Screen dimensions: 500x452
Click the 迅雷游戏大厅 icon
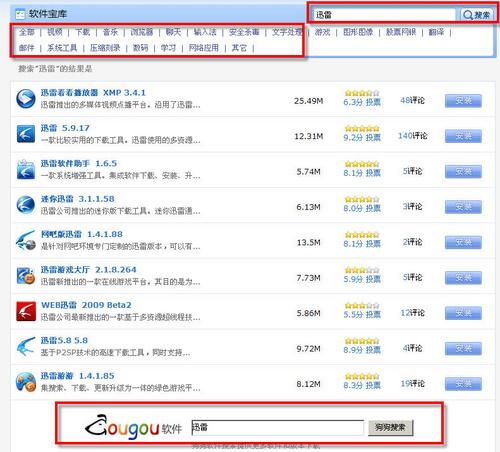pos(26,276)
